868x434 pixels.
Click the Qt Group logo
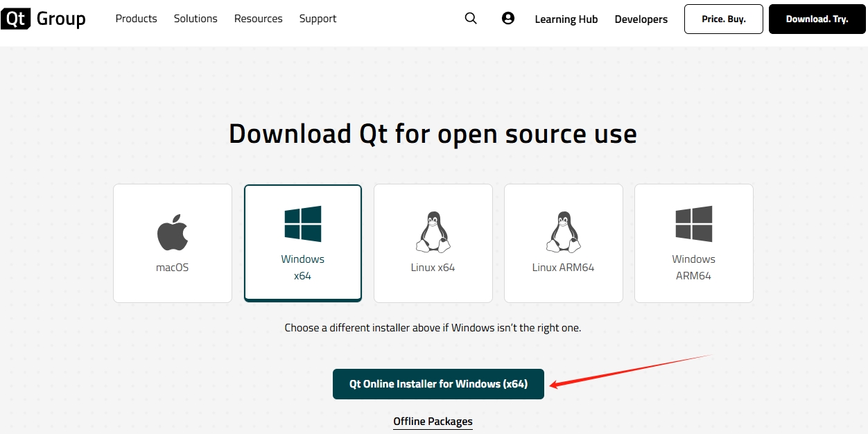tap(44, 19)
